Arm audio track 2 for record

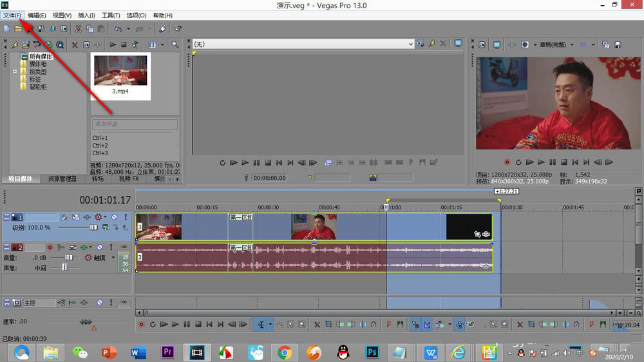(x=50, y=247)
